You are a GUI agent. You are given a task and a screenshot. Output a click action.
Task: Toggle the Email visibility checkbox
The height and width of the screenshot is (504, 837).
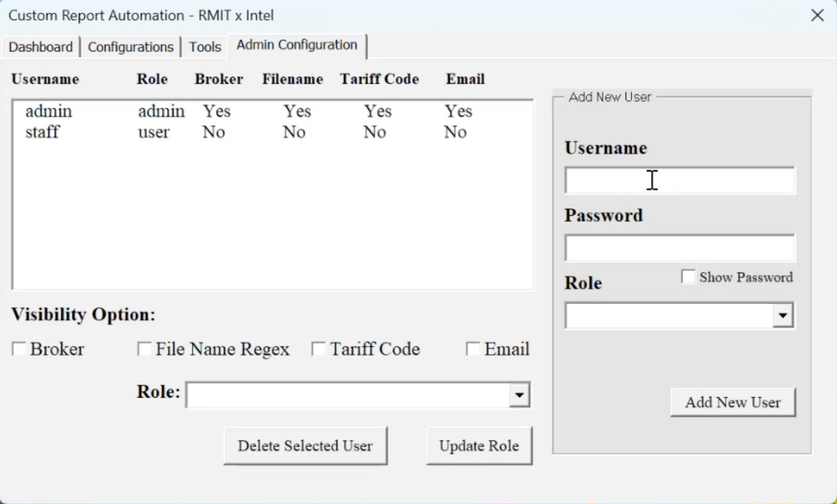pos(473,349)
